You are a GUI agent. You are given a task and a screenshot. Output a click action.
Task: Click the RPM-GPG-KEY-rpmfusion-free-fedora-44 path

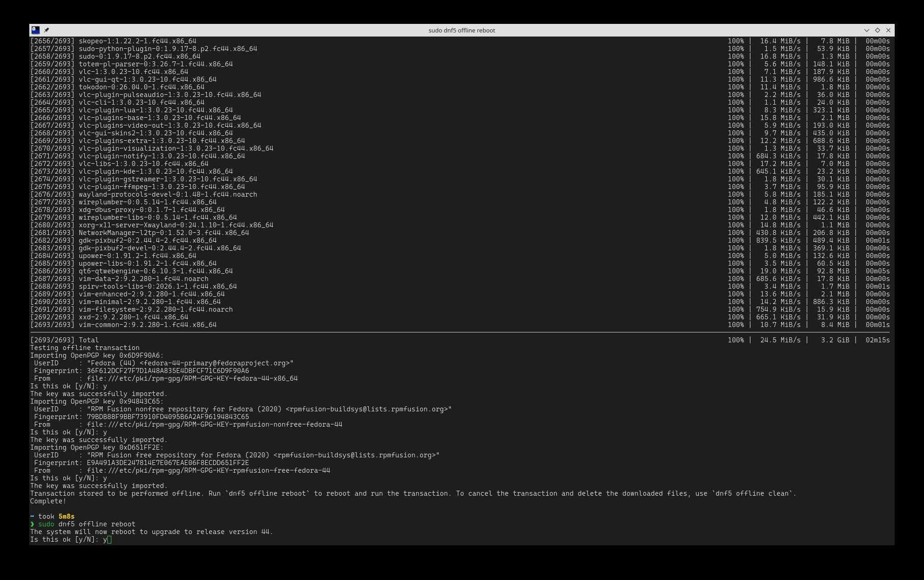point(208,470)
